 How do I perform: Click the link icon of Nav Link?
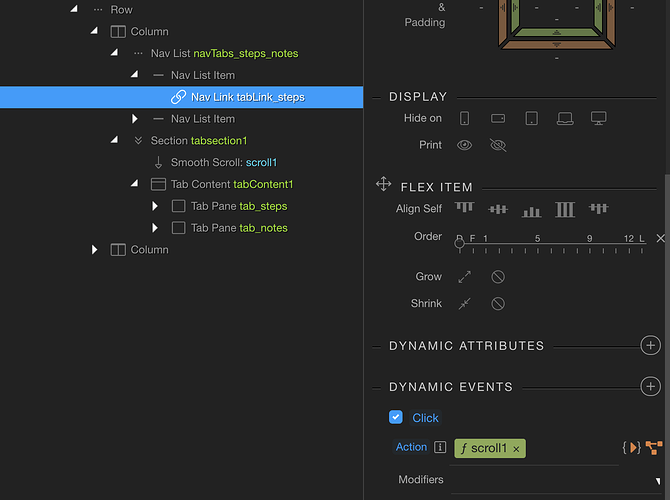click(178, 97)
